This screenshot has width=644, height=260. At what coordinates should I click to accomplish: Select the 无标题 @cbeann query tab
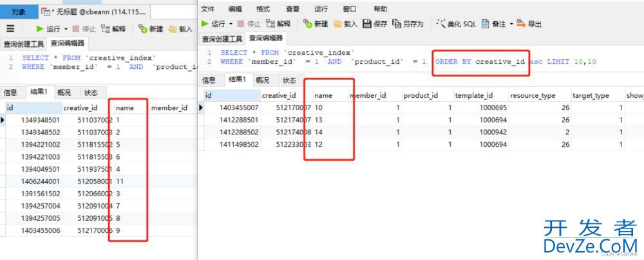pyautogui.click(x=94, y=12)
